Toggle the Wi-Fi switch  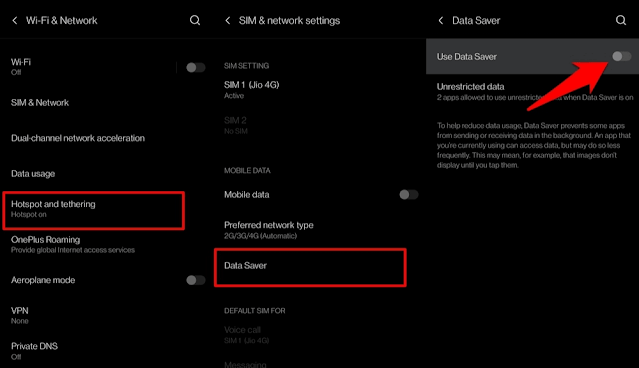[x=196, y=67]
